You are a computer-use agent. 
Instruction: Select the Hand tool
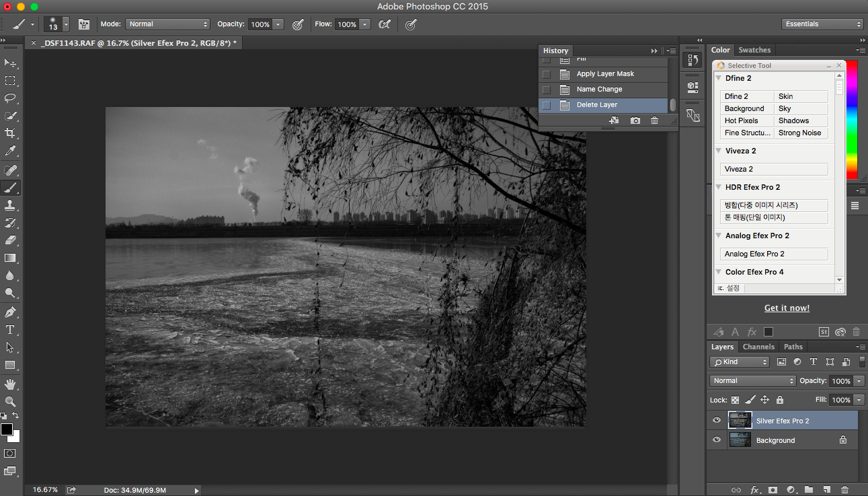(10, 384)
